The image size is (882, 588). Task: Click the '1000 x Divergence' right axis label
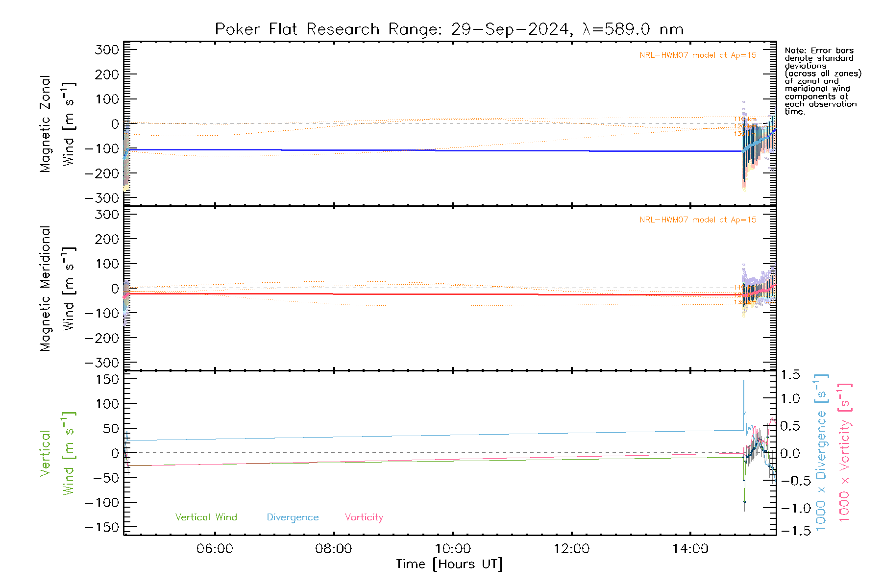(x=821, y=452)
